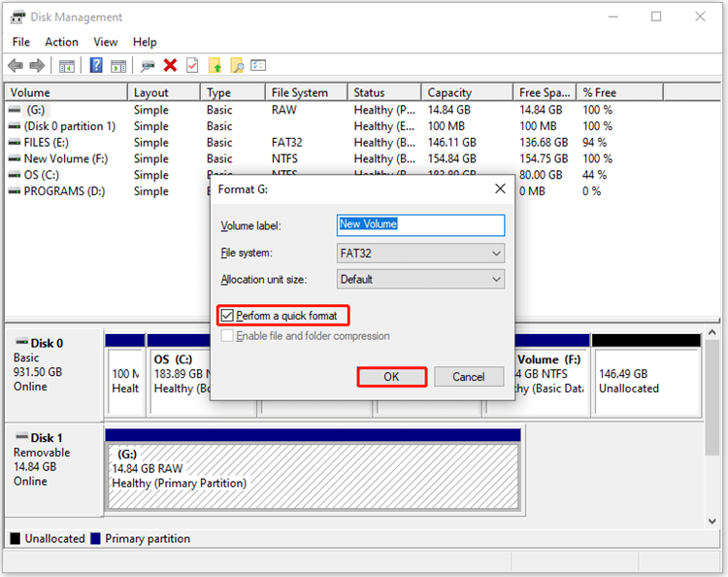728x577 pixels.
Task: Select the 100 MB partition on Disk 0
Action: coord(126,381)
